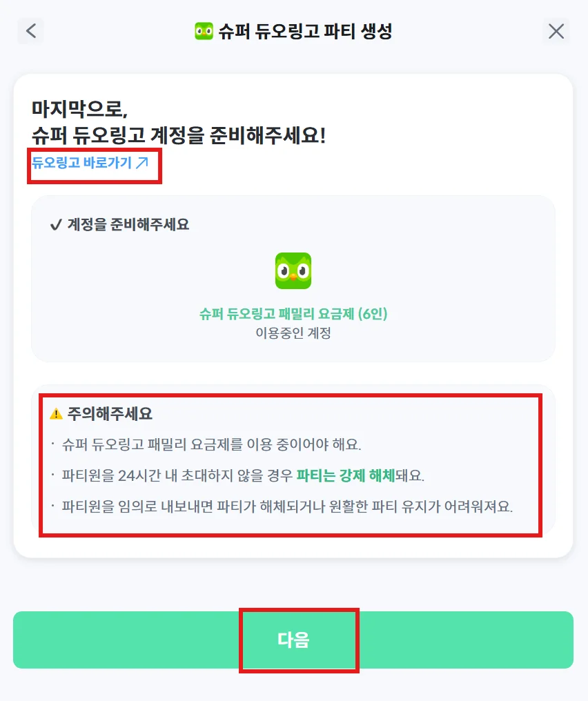Image resolution: width=588 pixels, height=701 pixels.
Task: Click the small Duolingo owl in the title
Action: [204, 31]
